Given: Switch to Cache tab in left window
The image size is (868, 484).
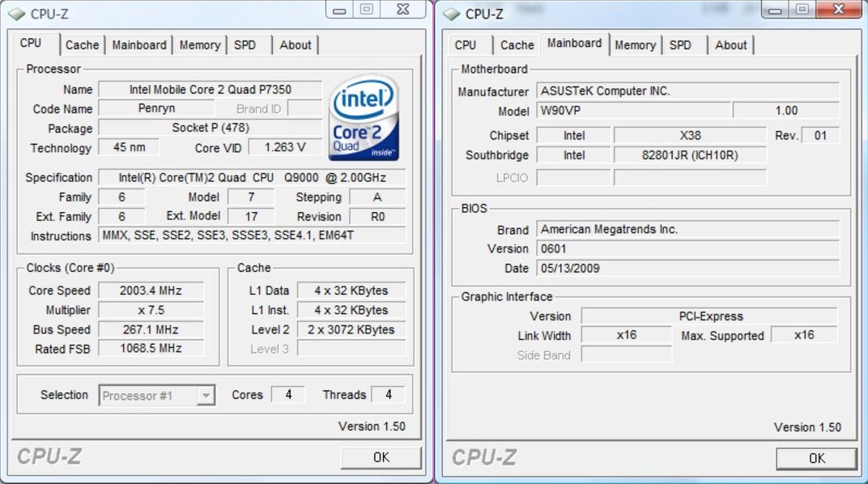Looking at the screenshot, I should pyautogui.click(x=82, y=45).
